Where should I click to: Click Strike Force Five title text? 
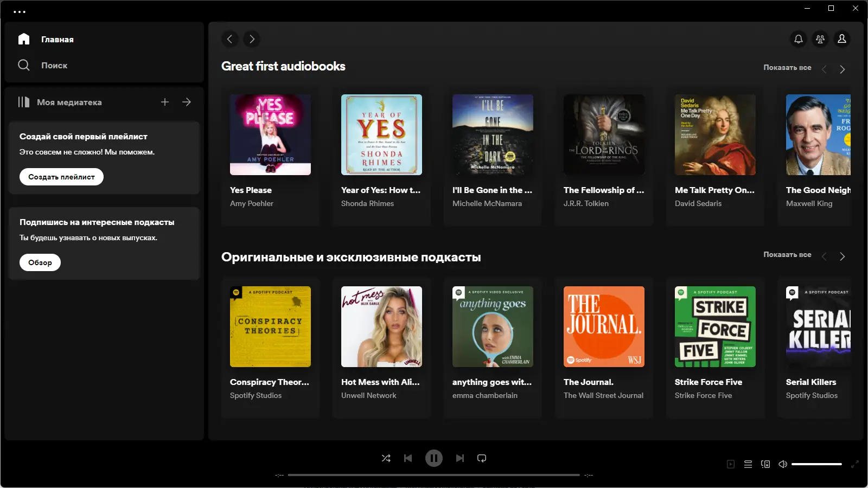pyautogui.click(x=709, y=382)
